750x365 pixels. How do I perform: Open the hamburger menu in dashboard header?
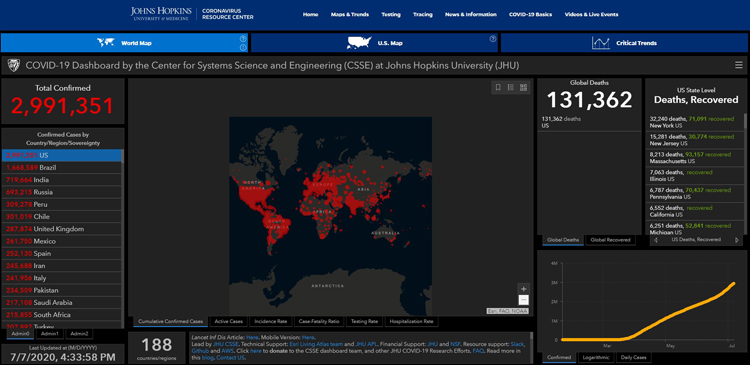[x=739, y=65]
